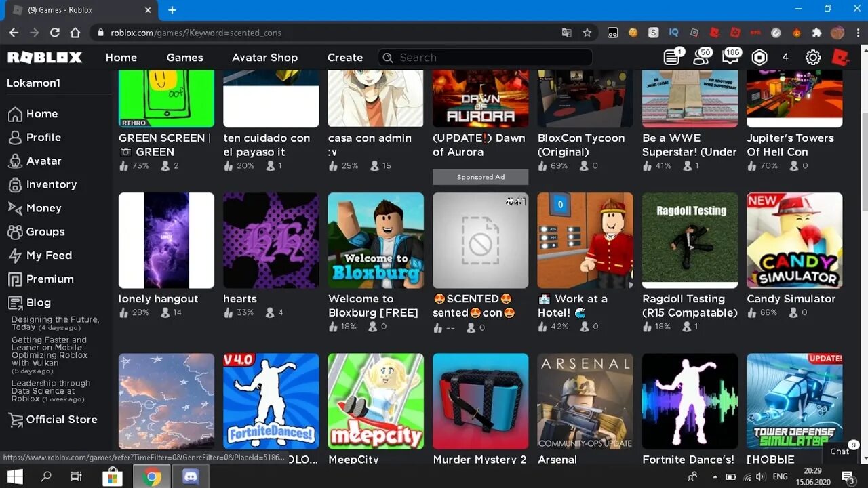Click the browser home button
868x488 pixels.
point(75,33)
